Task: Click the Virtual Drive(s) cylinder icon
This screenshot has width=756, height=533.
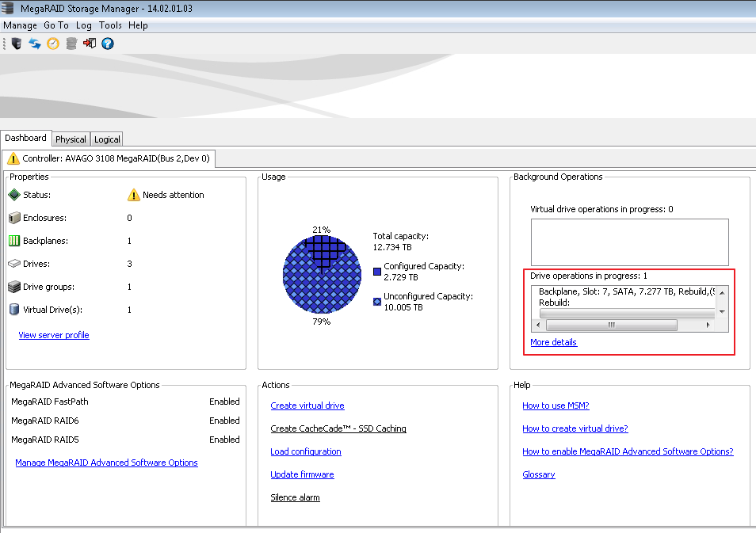Action: (x=14, y=310)
